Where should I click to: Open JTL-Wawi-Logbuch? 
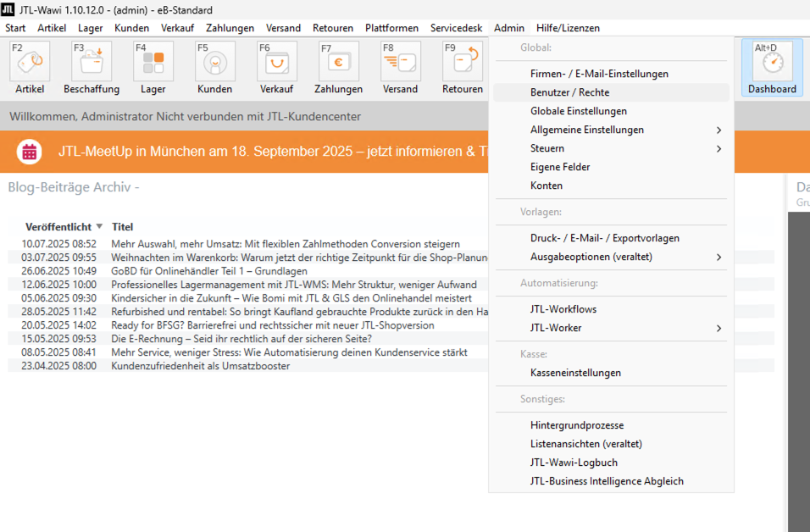pos(611,463)
